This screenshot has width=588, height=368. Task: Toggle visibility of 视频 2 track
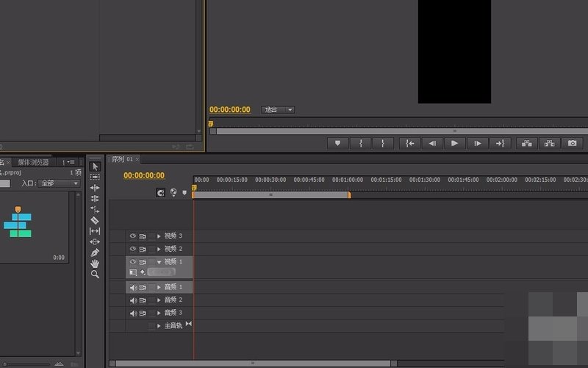[x=133, y=249]
